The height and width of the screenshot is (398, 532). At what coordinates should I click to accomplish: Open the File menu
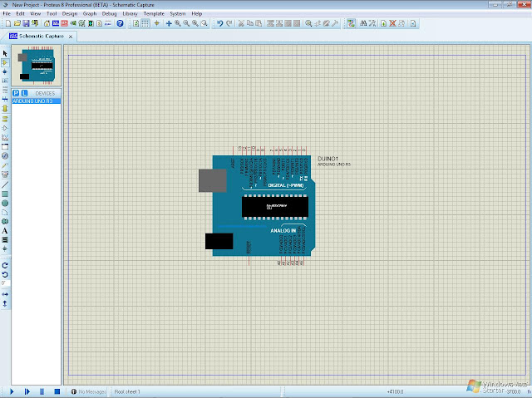[x=7, y=14]
